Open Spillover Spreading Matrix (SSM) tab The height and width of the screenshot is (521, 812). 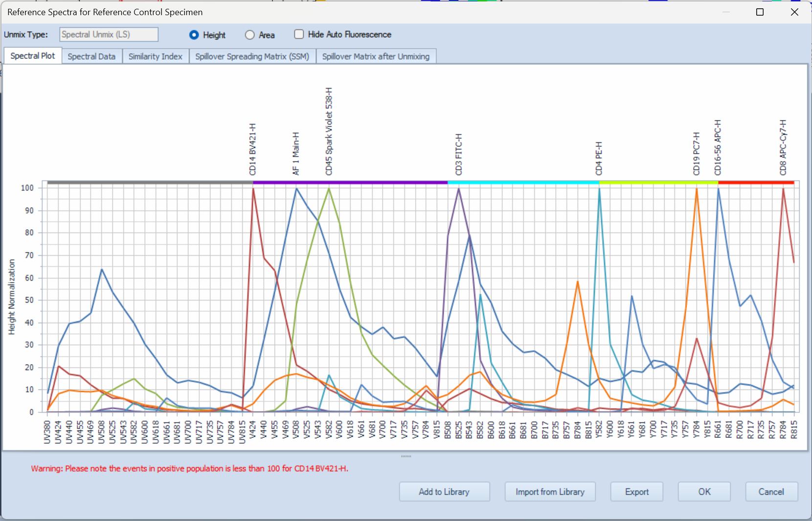252,56
